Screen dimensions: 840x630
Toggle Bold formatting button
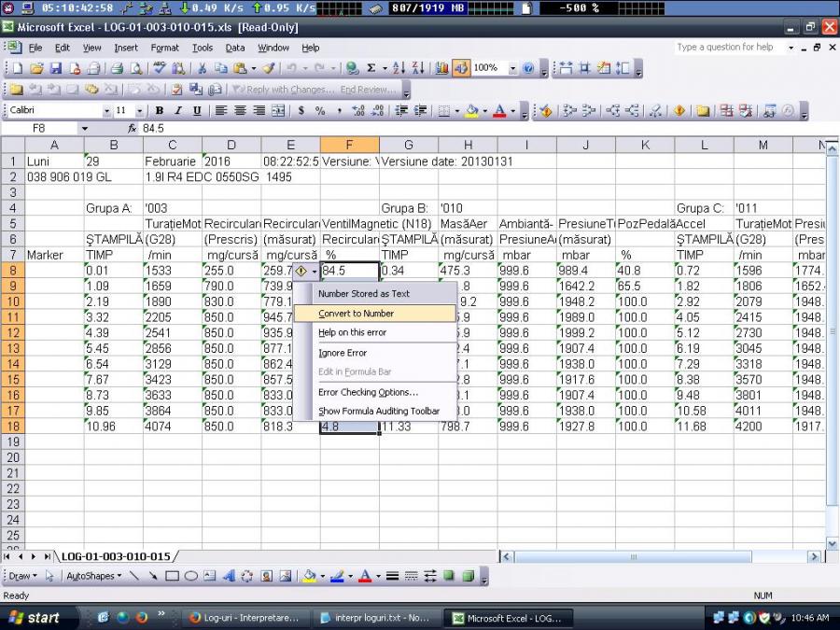click(x=160, y=110)
